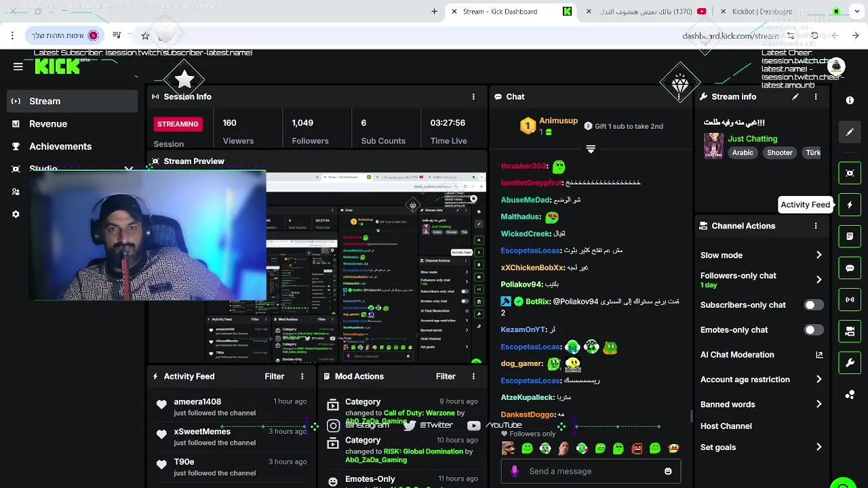Collapse the chat leaderboard with arrow icon
Image resolution: width=868 pixels, height=488 pixels.
[x=591, y=149]
